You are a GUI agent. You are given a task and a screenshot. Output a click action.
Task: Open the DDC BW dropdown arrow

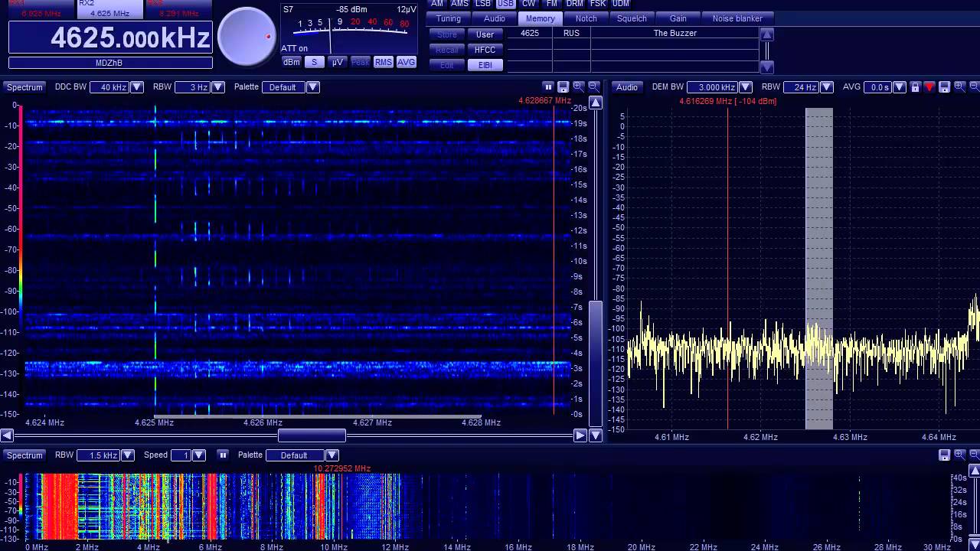tap(137, 87)
